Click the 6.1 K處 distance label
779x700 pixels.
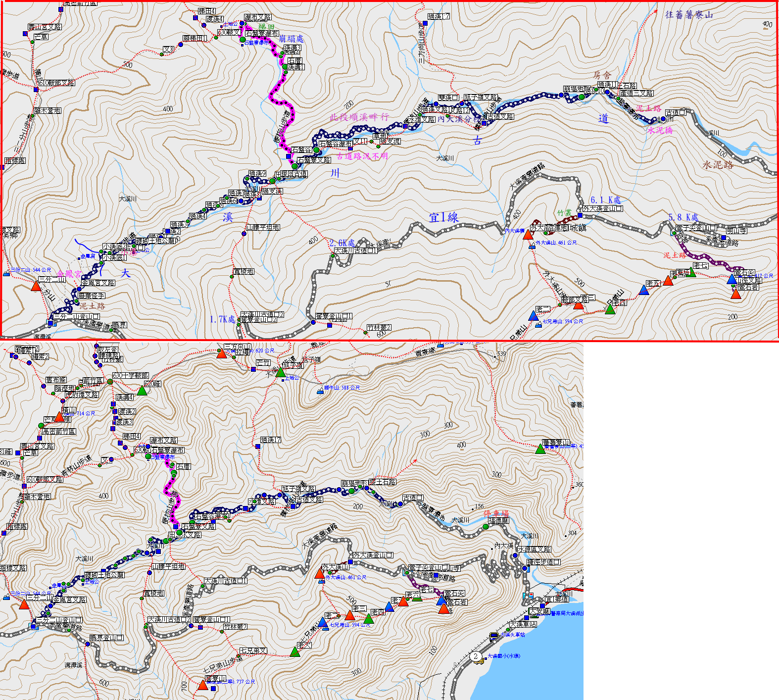[x=605, y=200]
